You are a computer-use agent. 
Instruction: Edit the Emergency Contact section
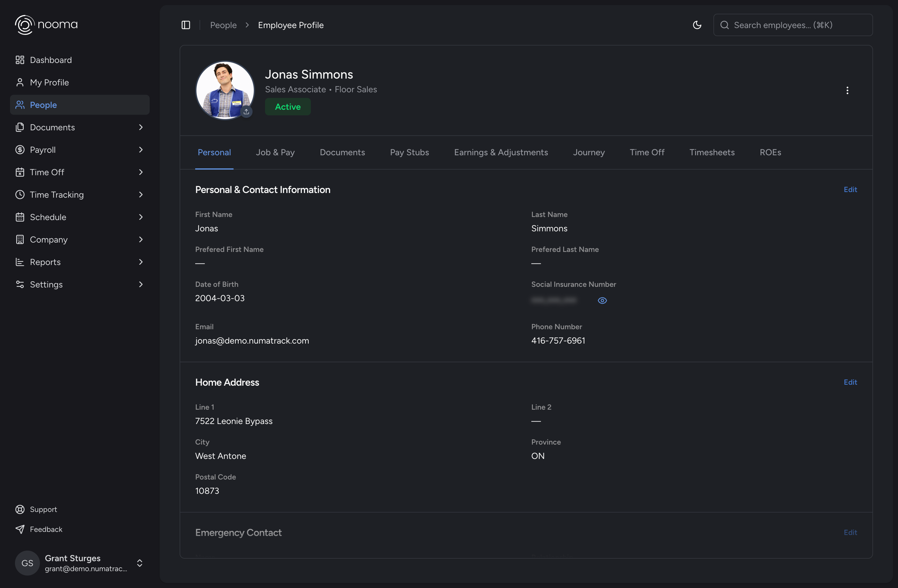point(850,532)
